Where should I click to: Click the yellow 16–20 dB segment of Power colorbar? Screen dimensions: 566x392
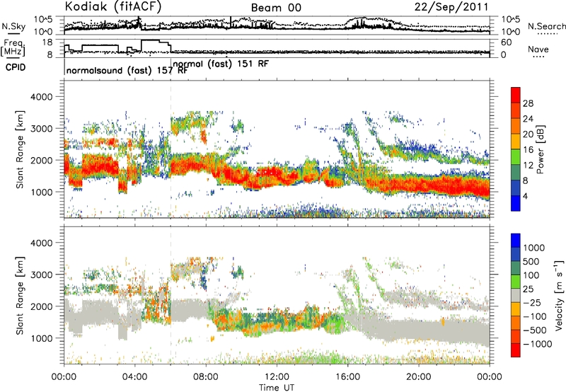point(516,141)
